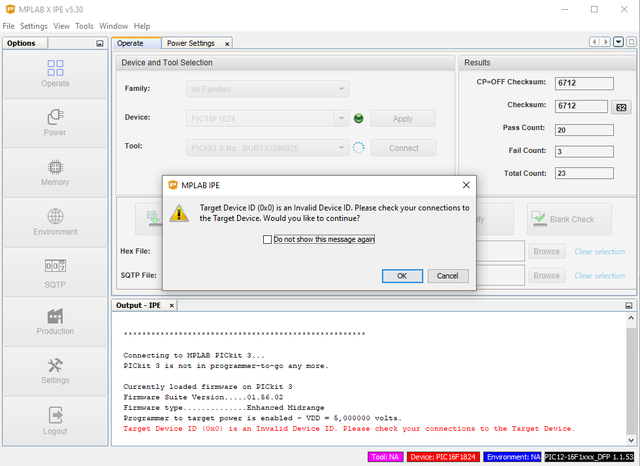Click the Total Count field

click(584, 173)
